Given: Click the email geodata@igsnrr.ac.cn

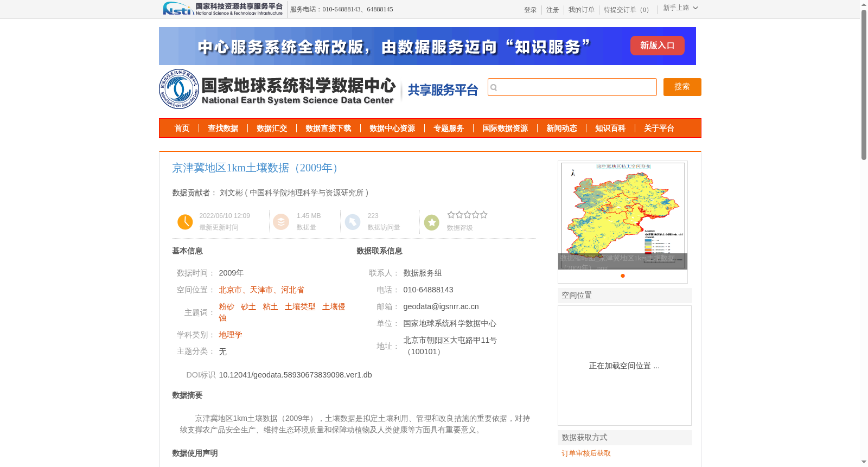Looking at the screenshot, I should pyautogui.click(x=441, y=306).
